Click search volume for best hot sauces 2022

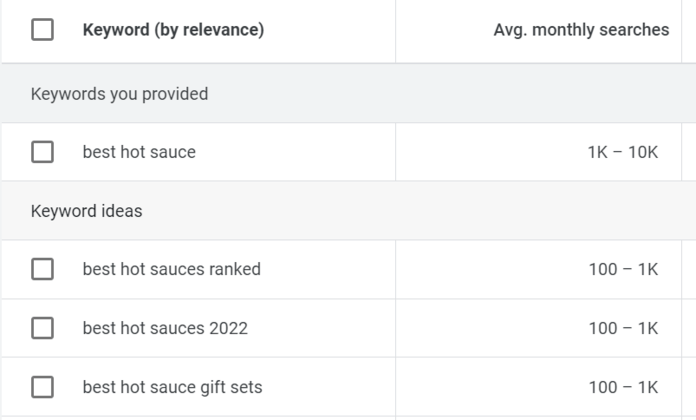pyautogui.click(x=623, y=328)
